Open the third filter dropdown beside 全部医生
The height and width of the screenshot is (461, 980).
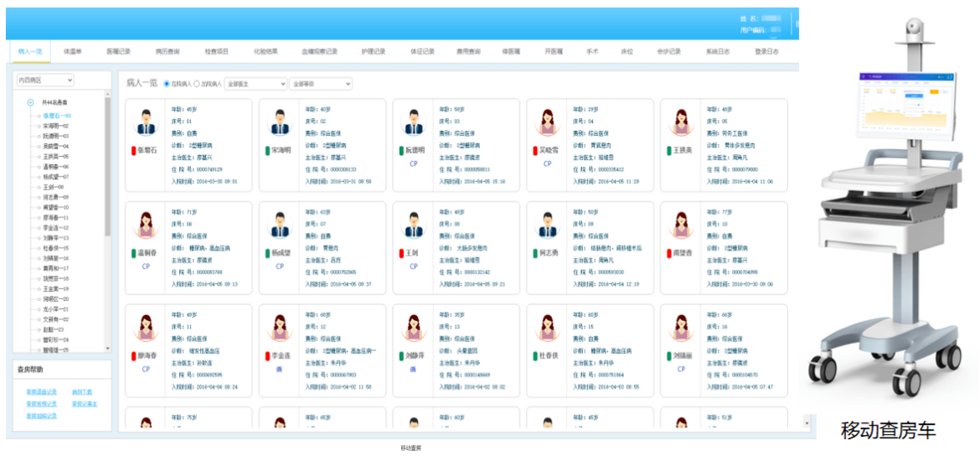pyautogui.click(x=321, y=83)
